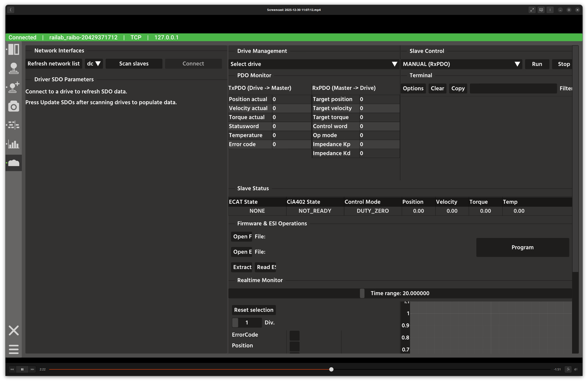Image resolution: width=588 pixels, height=382 pixels.
Task: Adjust the Time range slider handle
Action: click(x=362, y=293)
